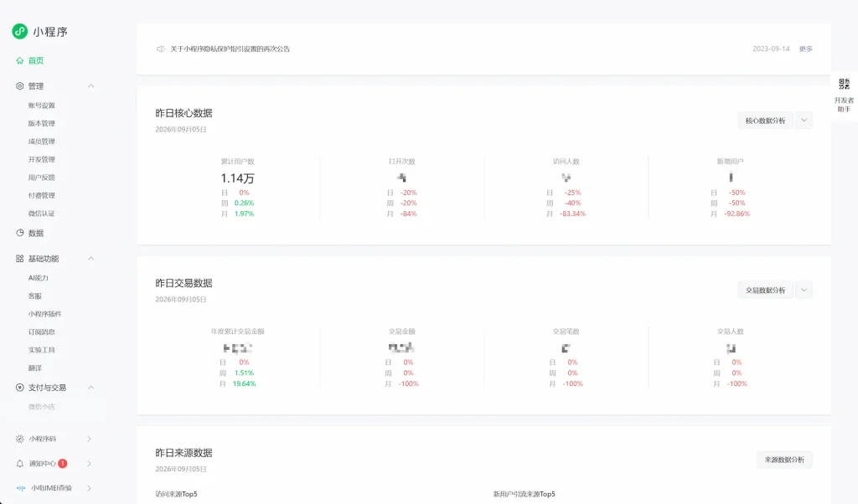858x504 pixels.
Task: Click the 小电IMEI查验 icon
Action: click(x=21, y=488)
